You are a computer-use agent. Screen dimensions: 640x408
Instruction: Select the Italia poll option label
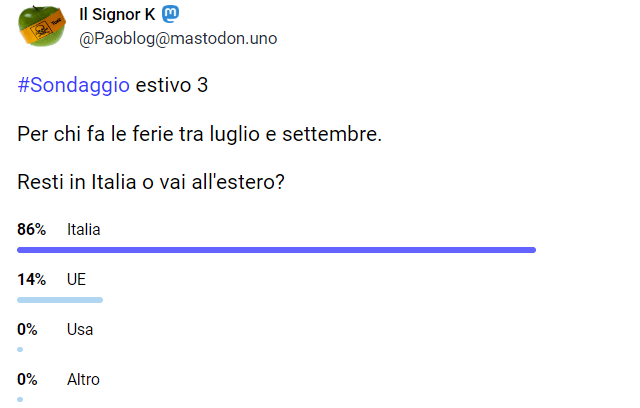click(x=84, y=230)
